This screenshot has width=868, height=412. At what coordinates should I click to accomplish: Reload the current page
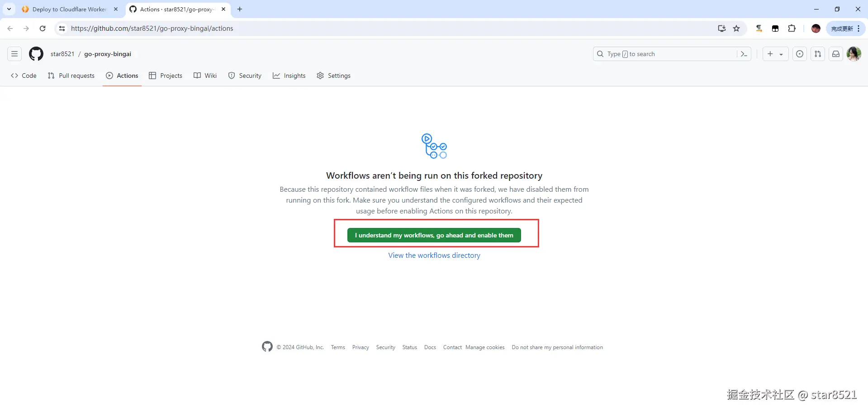tap(43, 28)
